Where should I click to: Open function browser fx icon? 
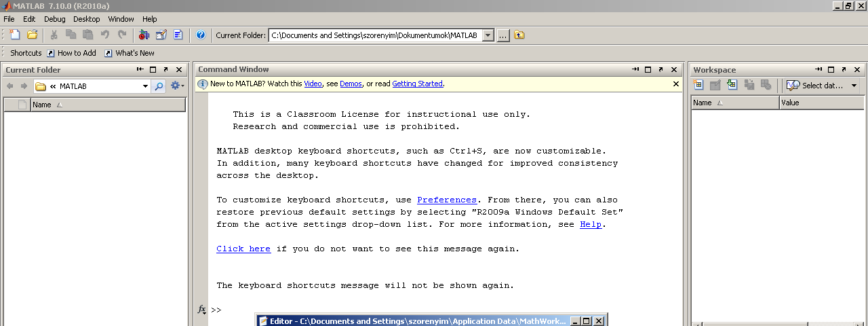point(201,310)
